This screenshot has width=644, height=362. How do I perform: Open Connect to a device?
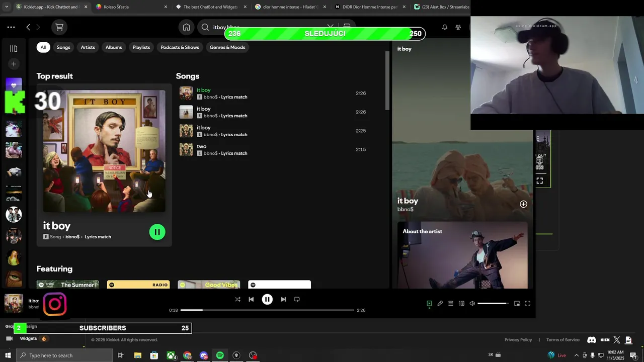[x=461, y=304]
